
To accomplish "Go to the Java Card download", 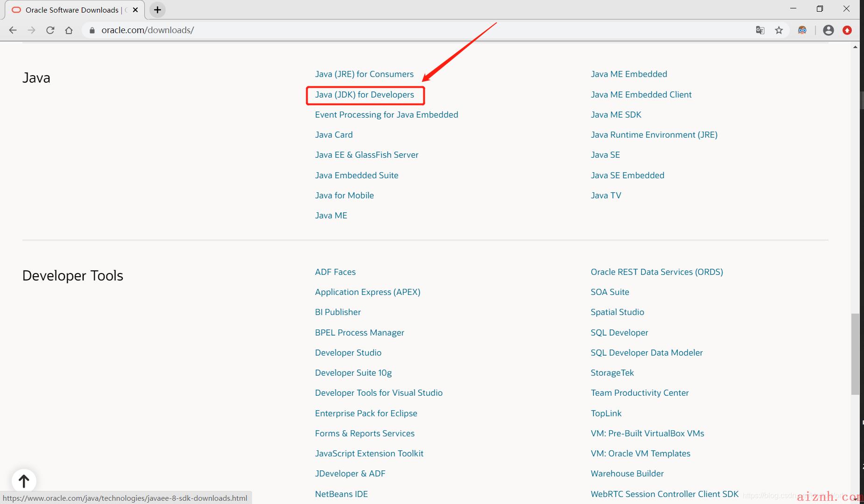I will pos(334,135).
